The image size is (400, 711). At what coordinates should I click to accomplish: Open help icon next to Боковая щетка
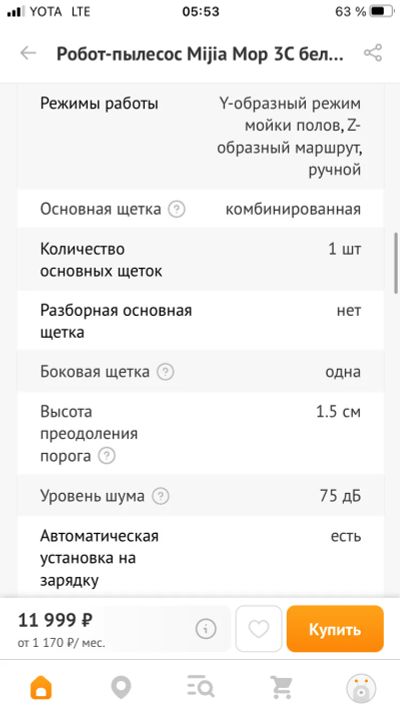166,372
